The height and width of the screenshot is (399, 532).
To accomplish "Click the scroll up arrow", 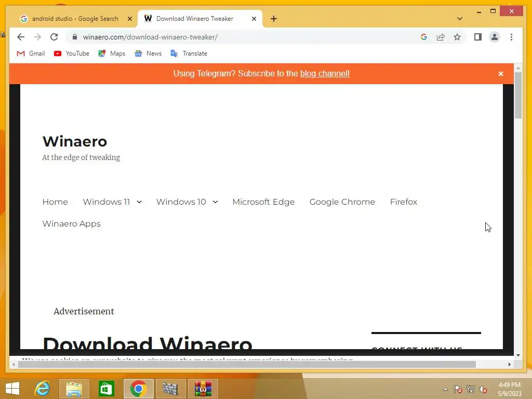I will click(x=518, y=68).
